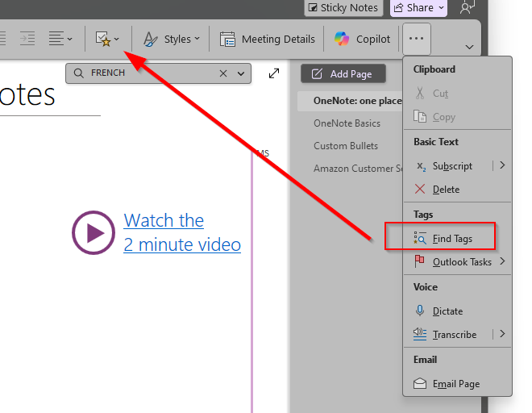Screen dimensions: 532x413
Task: Play the video with the purple play icon
Action: pyautogui.click(x=94, y=232)
